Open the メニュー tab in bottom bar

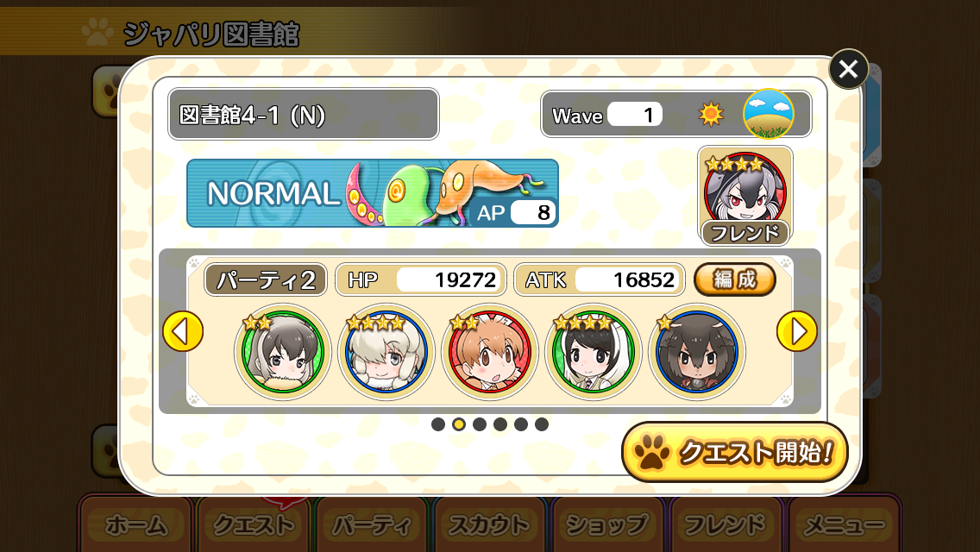pyautogui.click(x=845, y=524)
